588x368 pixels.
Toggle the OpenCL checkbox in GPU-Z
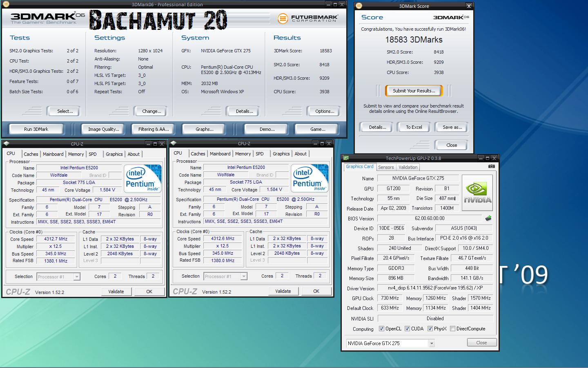381,329
